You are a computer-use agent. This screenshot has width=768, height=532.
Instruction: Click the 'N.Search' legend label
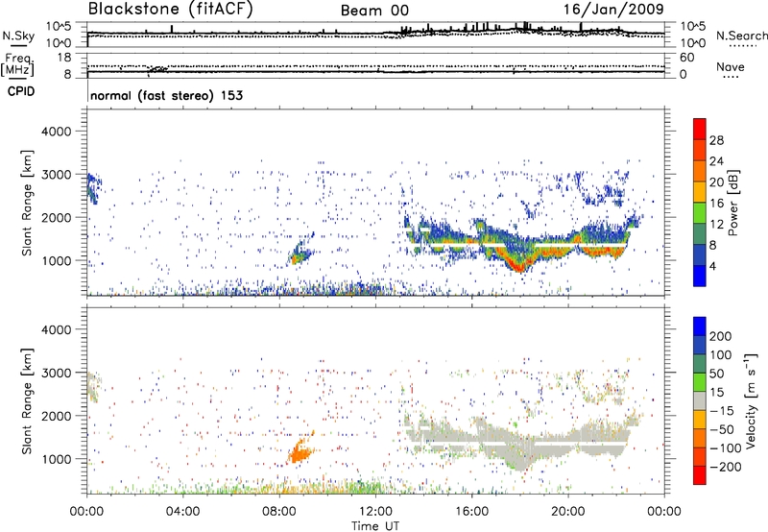pyautogui.click(x=741, y=36)
